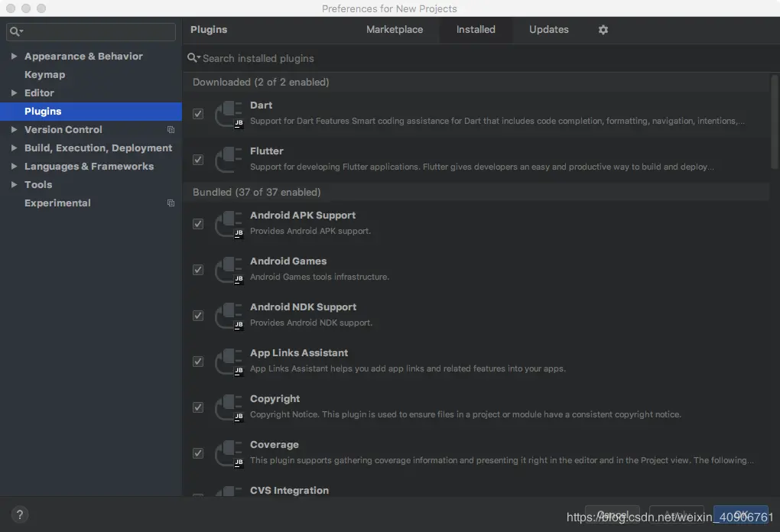Image resolution: width=780 pixels, height=532 pixels.
Task: Select the Copyright plugin title
Action: pyautogui.click(x=275, y=399)
